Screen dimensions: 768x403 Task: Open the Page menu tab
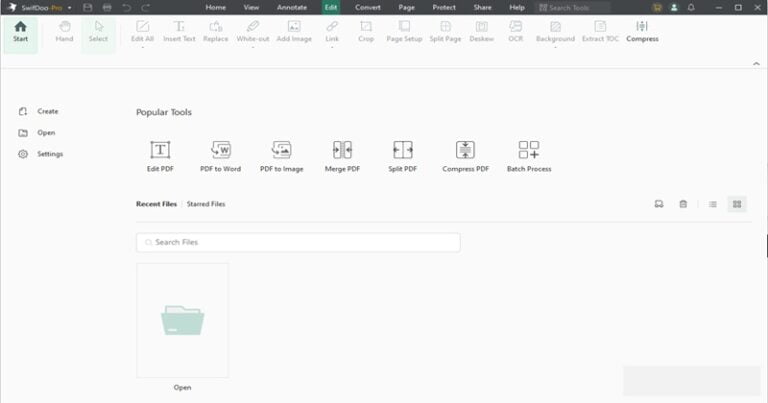(407, 7)
